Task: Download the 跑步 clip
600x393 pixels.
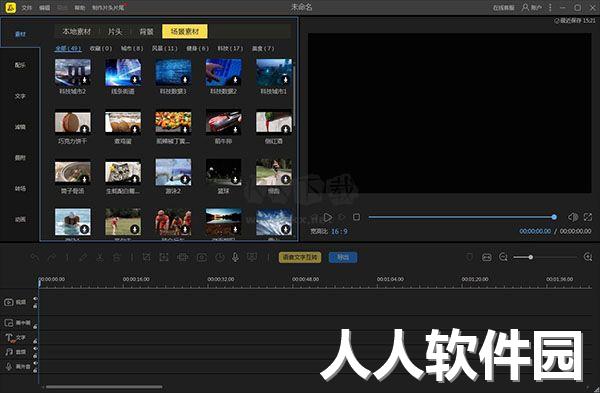Action: click(285, 179)
